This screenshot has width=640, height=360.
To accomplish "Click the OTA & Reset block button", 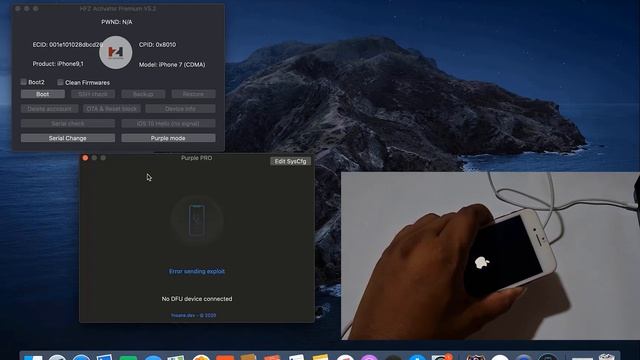I will tap(112, 109).
